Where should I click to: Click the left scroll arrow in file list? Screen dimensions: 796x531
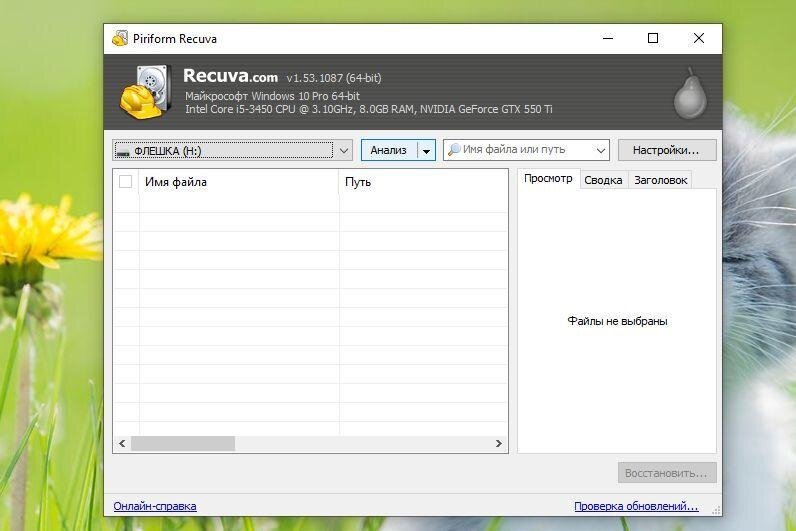coord(122,443)
